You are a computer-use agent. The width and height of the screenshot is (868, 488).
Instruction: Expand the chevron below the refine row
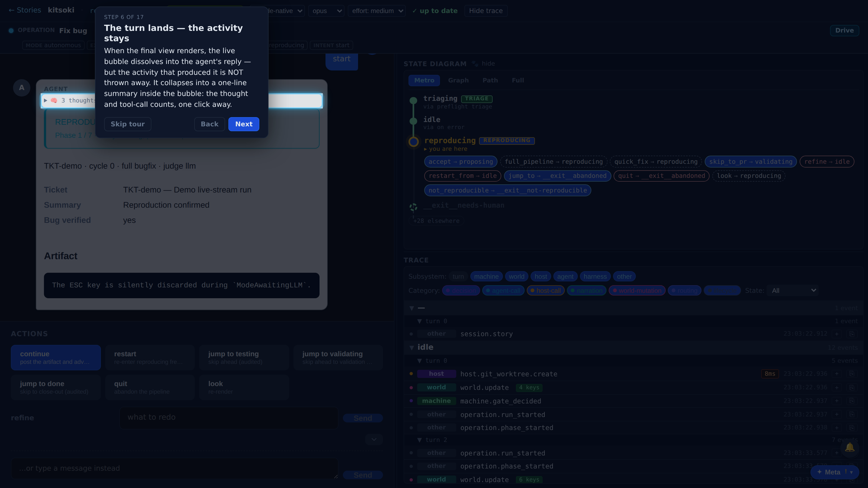point(374,439)
